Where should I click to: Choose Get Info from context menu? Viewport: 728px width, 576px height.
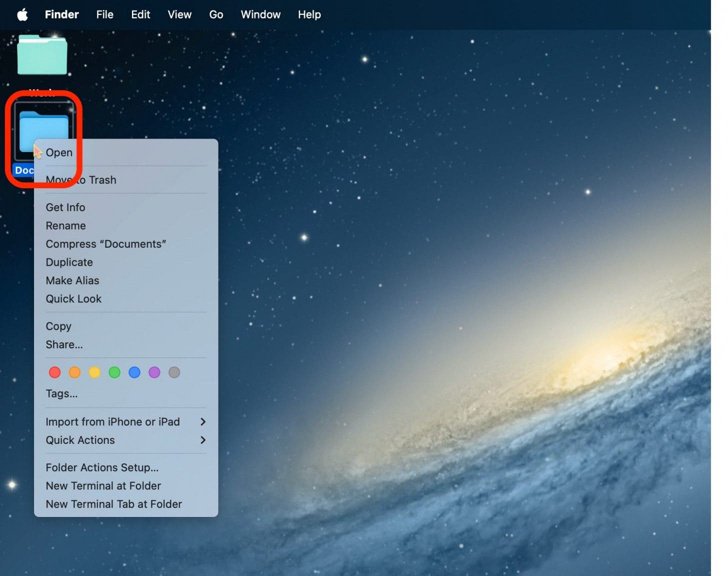65,207
